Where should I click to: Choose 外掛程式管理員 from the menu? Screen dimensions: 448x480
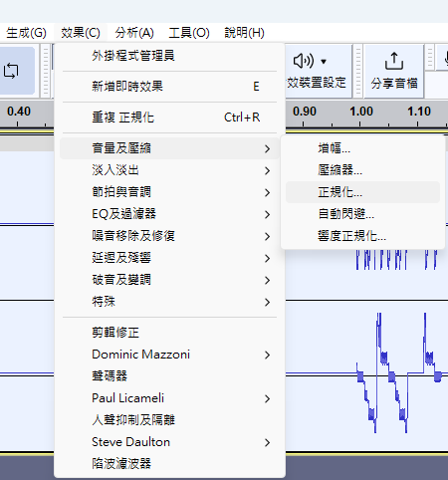click(x=169, y=56)
